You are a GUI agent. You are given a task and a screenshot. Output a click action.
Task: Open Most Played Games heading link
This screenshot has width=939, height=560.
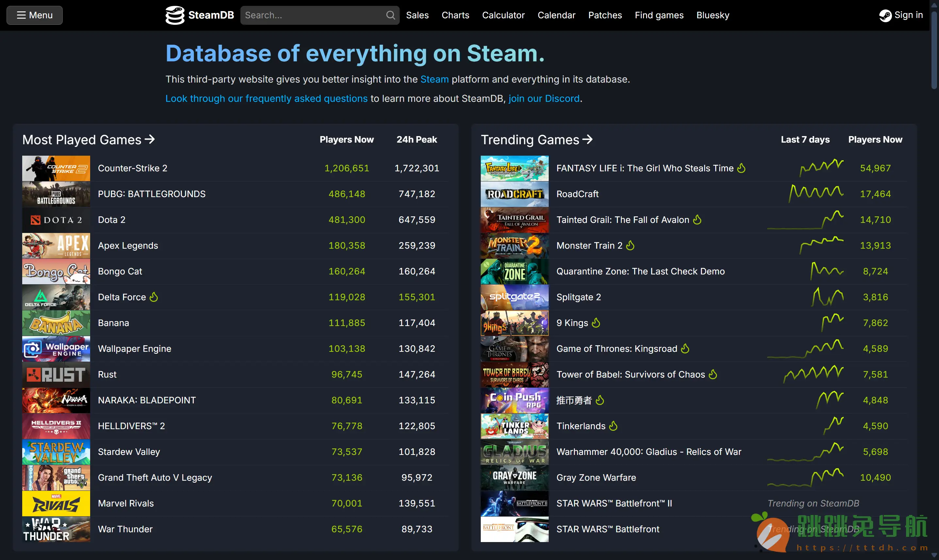89,140
